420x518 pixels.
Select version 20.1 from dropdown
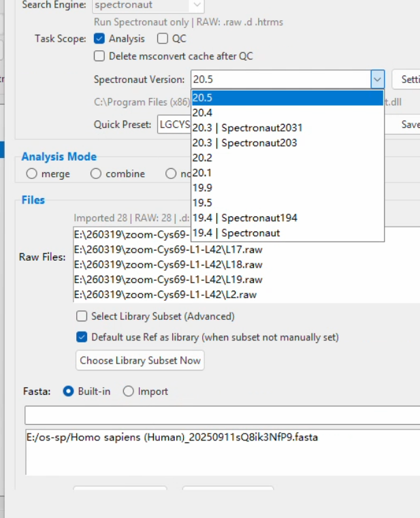[287, 173]
